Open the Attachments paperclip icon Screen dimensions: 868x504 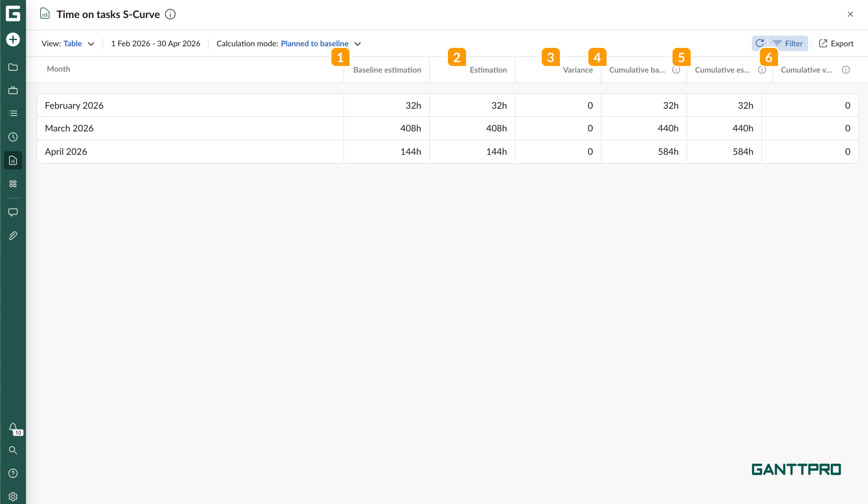(13, 236)
